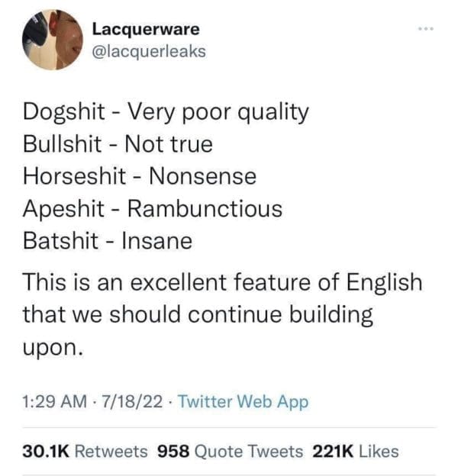458x476 pixels.
Task: Open the Twitter Web App source link
Action: (x=243, y=401)
